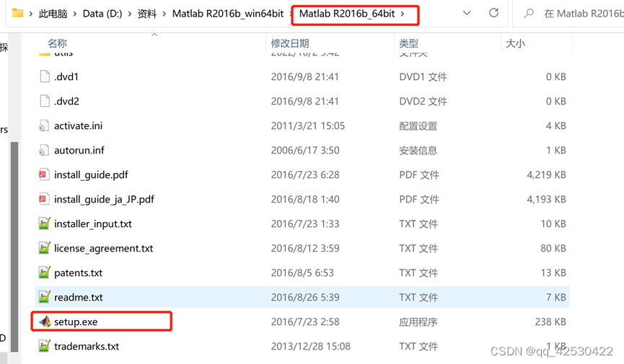Click the 配置设置 type cell for activate.ini
The image size is (624, 364).
[x=418, y=126]
